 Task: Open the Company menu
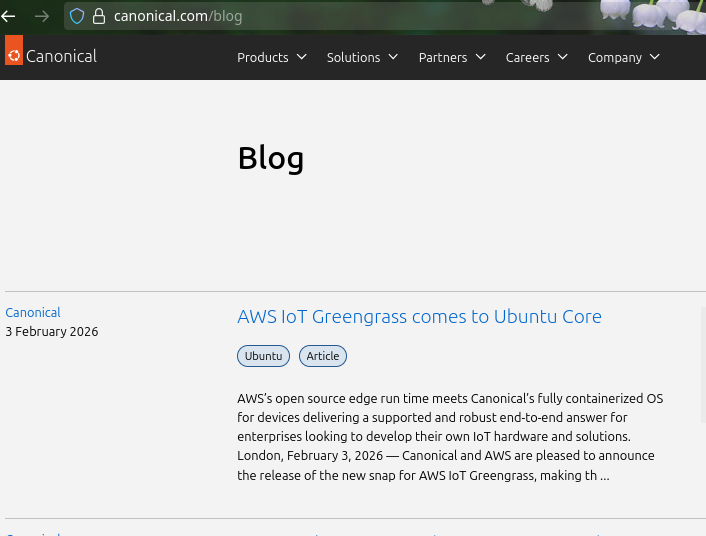[x=615, y=58]
